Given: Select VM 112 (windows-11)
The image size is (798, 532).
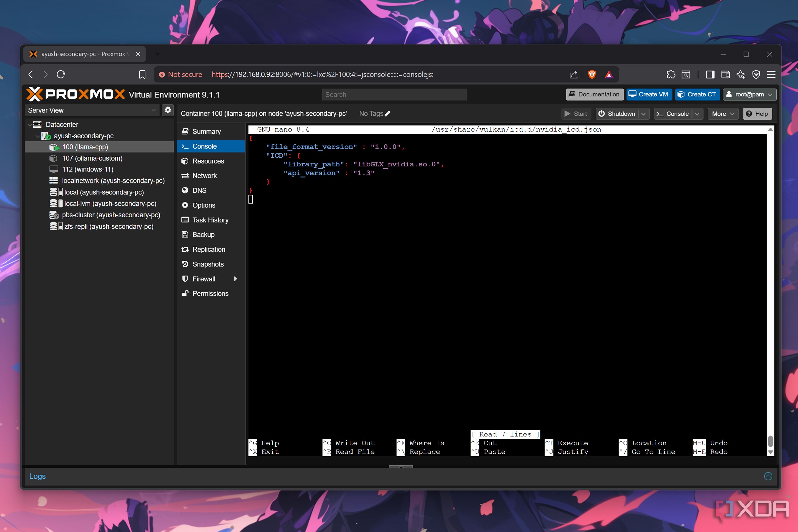Looking at the screenshot, I should (99, 169).
